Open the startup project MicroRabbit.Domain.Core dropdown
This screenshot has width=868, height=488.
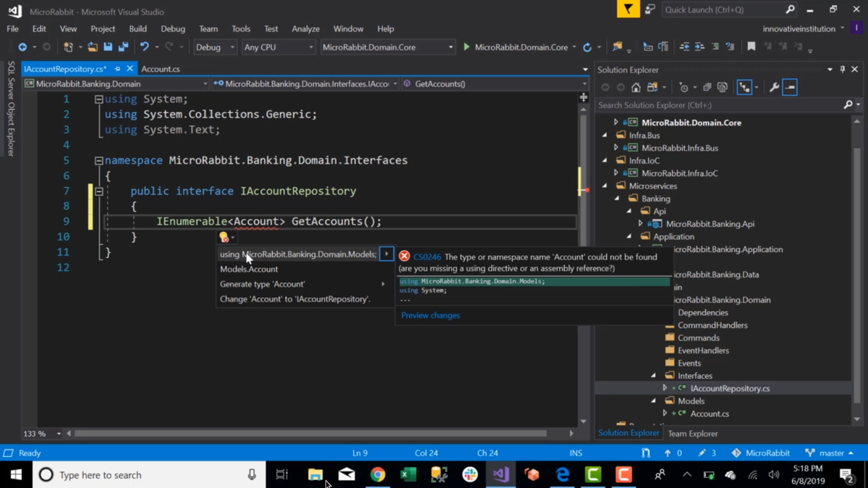(388, 47)
